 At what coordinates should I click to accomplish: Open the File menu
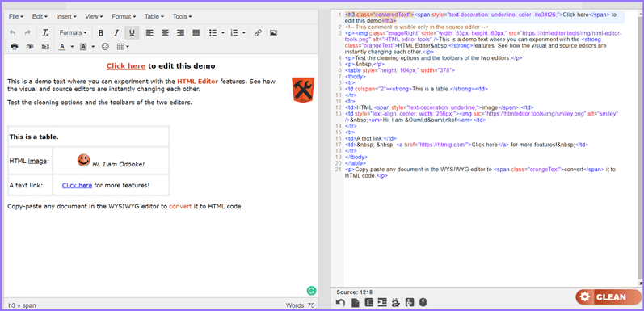coord(16,16)
